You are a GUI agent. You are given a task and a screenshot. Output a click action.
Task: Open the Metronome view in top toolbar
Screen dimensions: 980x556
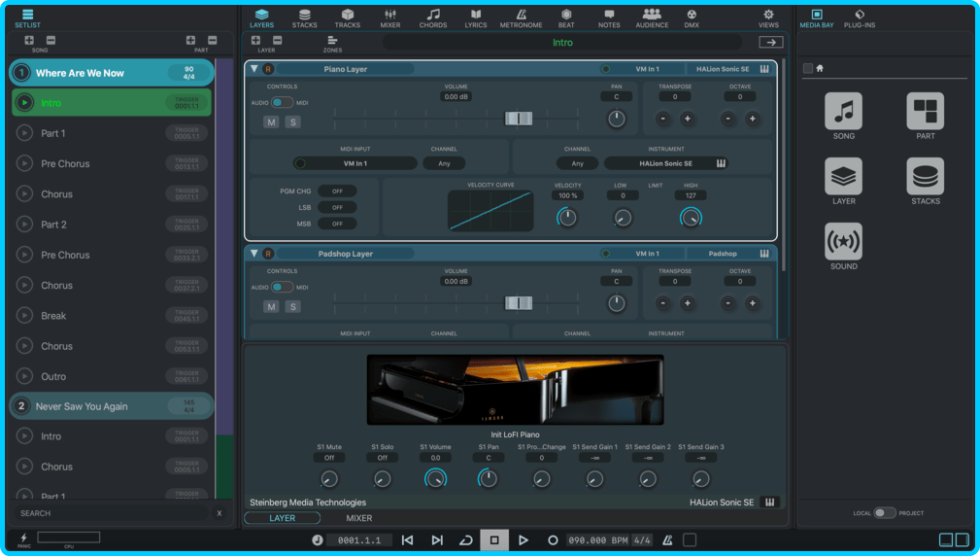[521, 17]
